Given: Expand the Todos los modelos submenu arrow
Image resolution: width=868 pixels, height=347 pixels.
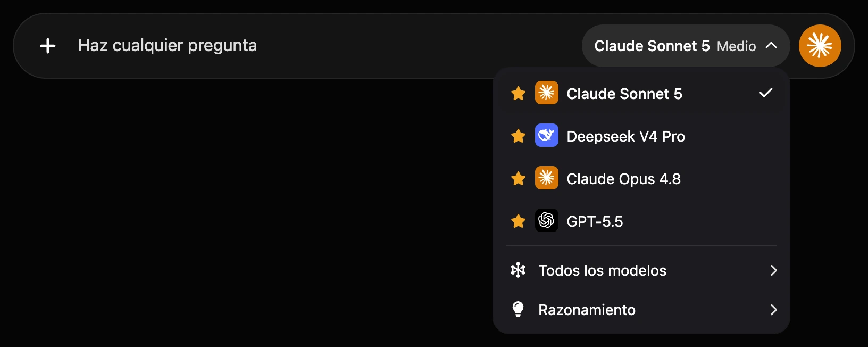Looking at the screenshot, I should 773,270.
